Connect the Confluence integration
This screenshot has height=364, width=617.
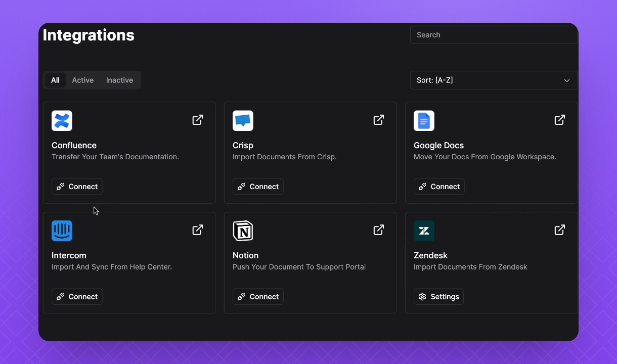pos(77,187)
